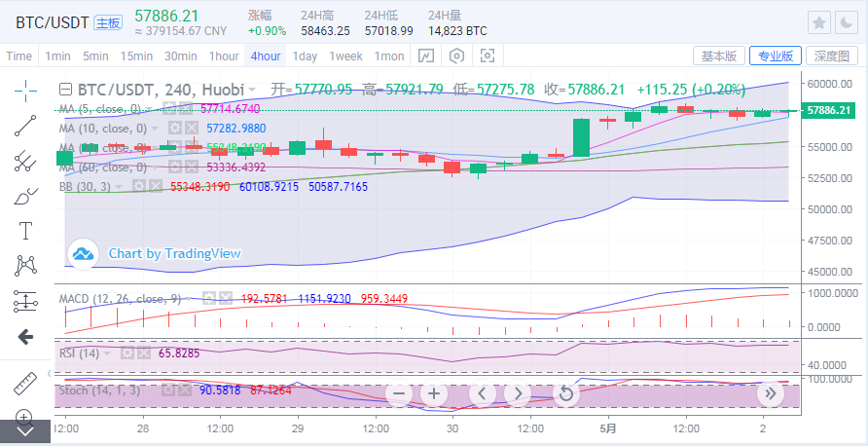Select the 1min interval
The width and height of the screenshot is (868, 446).
pos(57,56)
